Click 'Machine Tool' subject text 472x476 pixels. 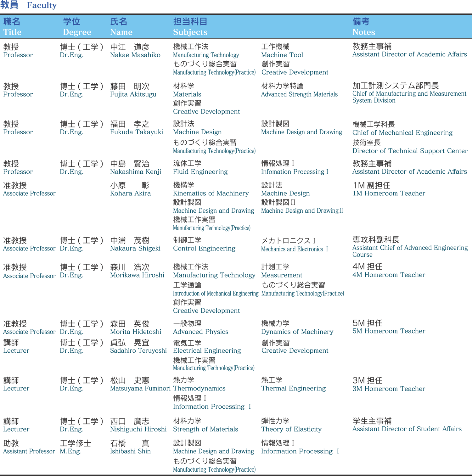point(282,55)
